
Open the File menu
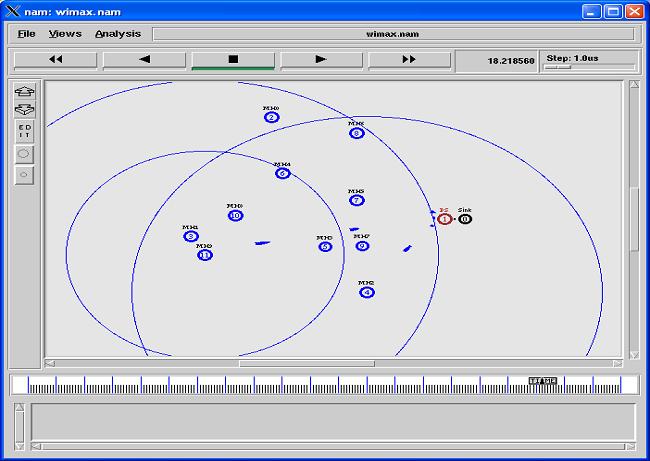(27, 34)
